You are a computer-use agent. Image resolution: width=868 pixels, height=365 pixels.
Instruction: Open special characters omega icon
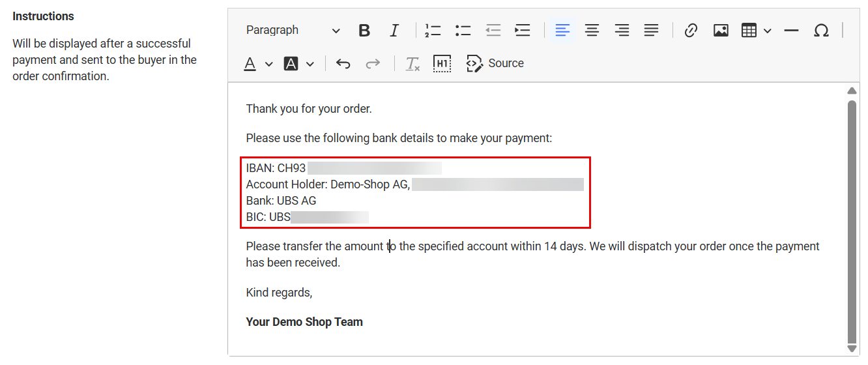point(821,31)
